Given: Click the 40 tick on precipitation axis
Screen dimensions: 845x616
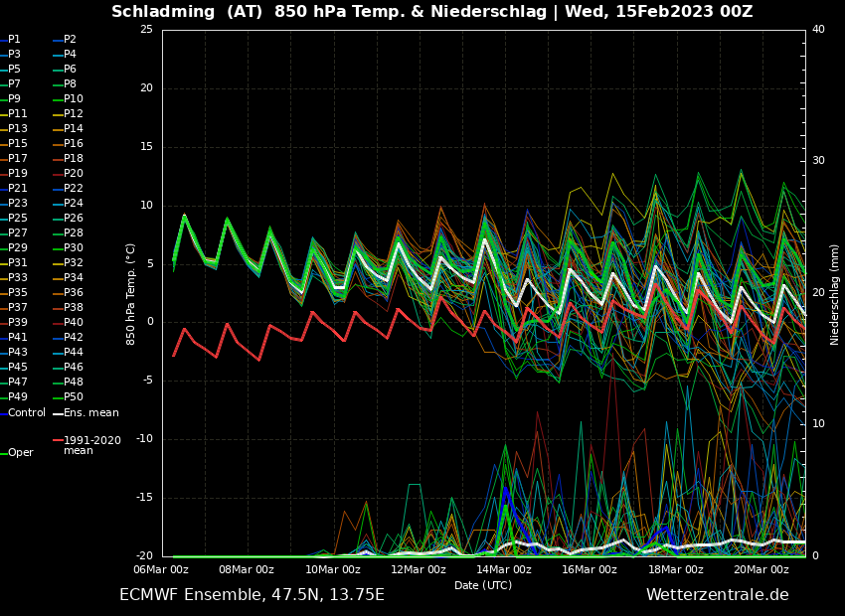Looking at the screenshot, I should 818,30.
